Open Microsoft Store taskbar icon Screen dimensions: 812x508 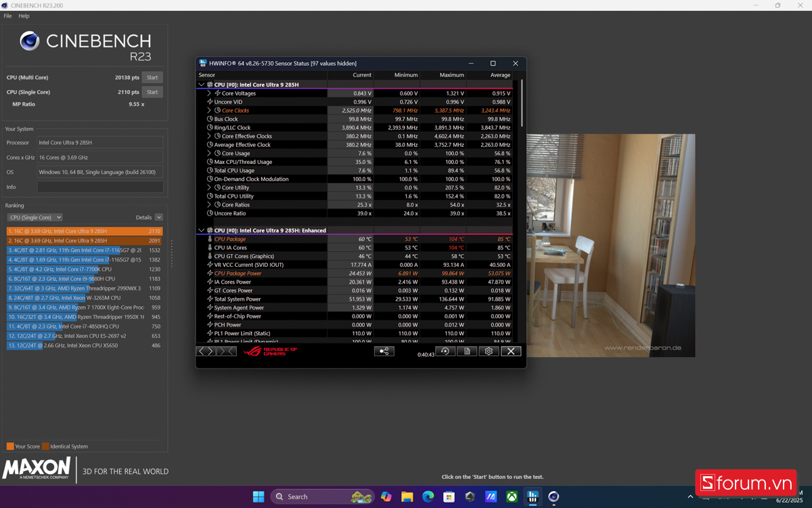click(449, 496)
